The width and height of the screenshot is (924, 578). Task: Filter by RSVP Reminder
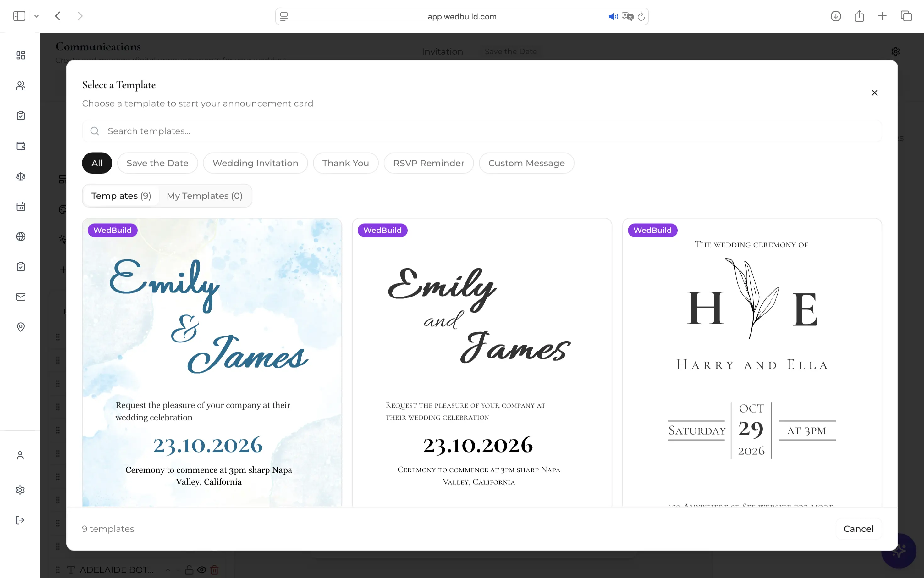tap(429, 163)
